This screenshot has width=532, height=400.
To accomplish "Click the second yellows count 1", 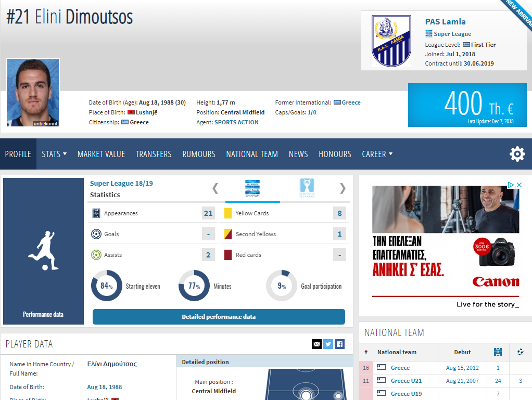I will 339,234.
